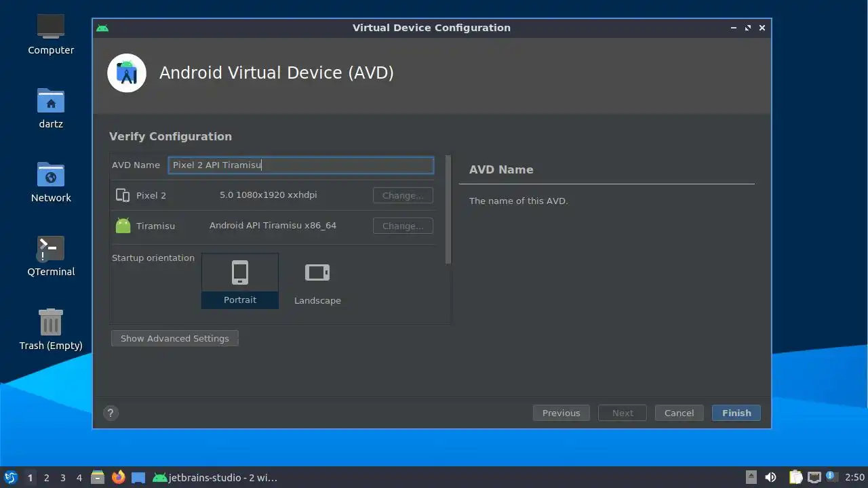Open the Computer desktop icon

click(x=51, y=34)
